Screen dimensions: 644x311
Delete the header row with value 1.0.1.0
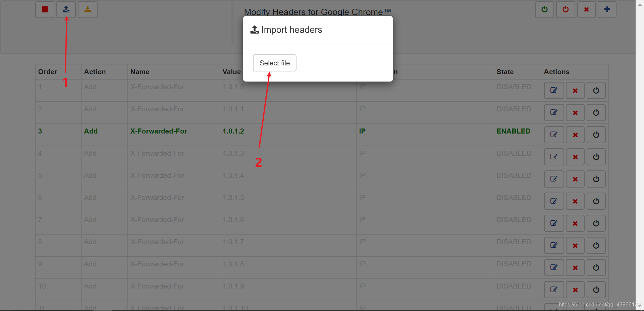coord(575,91)
